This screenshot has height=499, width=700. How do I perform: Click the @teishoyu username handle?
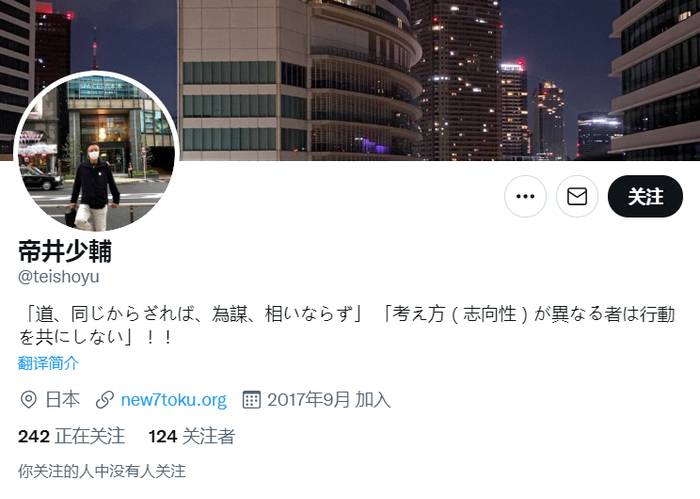point(58,277)
